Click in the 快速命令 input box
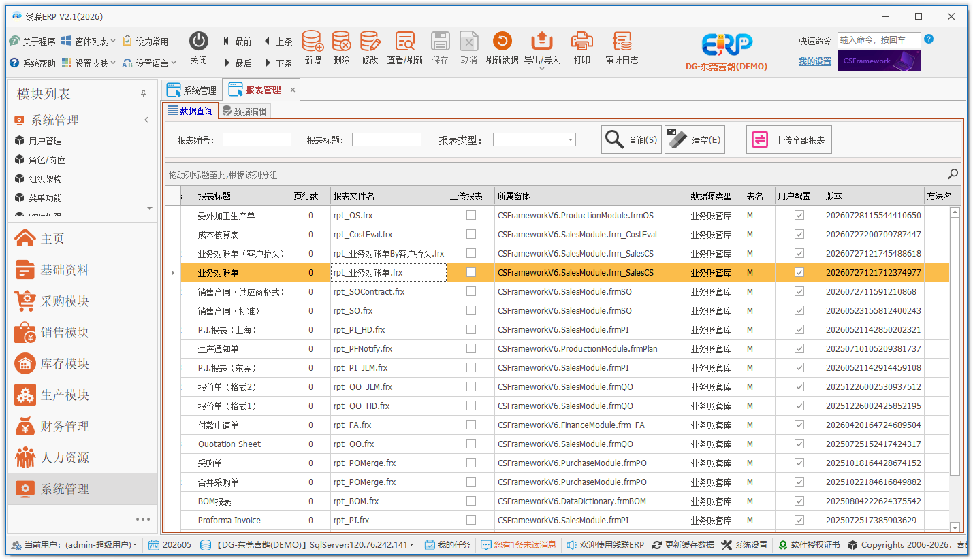This screenshot has width=973, height=560. point(879,40)
